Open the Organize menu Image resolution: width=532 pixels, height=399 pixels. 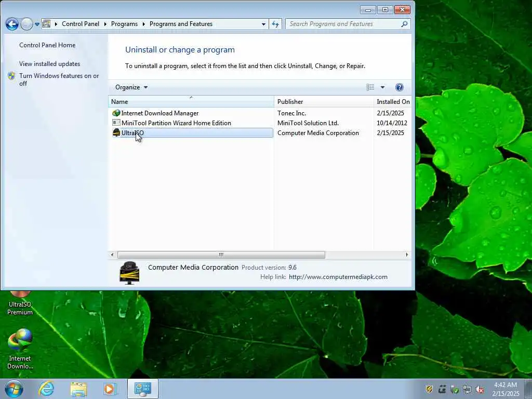pyautogui.click(x=131, y=87)
